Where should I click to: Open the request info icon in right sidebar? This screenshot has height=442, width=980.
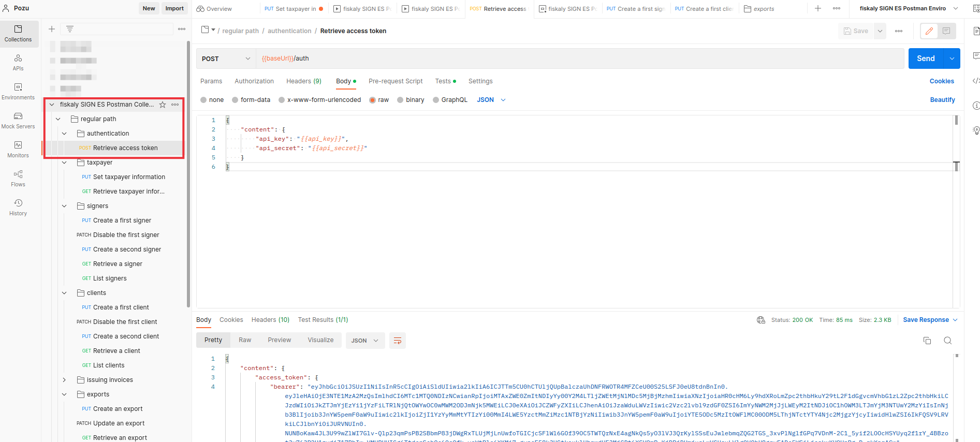[976, 106]
